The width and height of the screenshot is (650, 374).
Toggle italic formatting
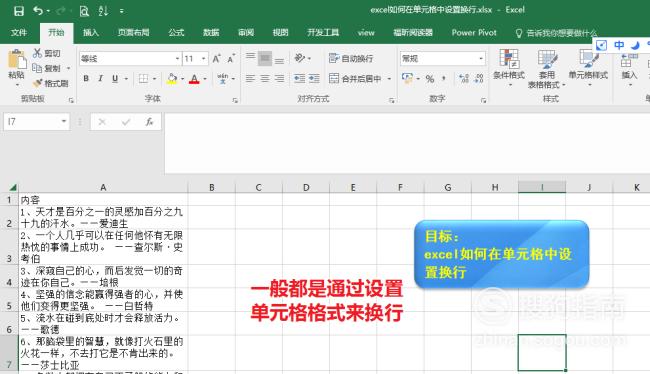tap(100, 78)
